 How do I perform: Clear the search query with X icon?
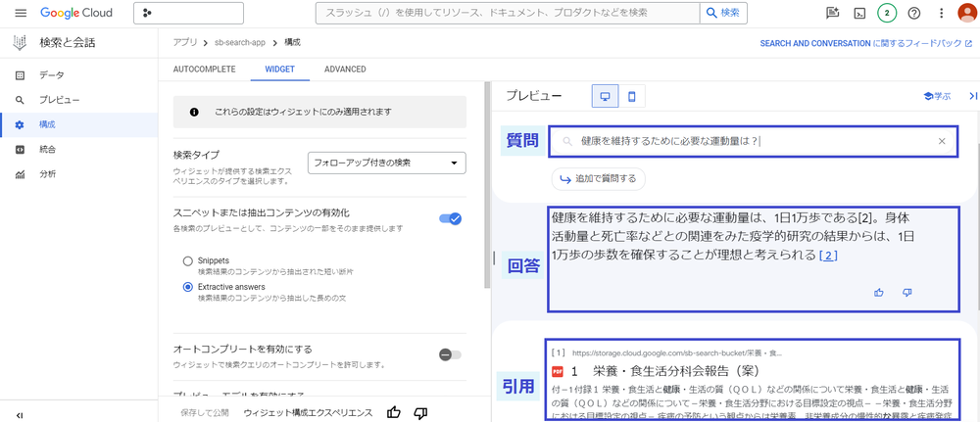(x=942, y=142)
